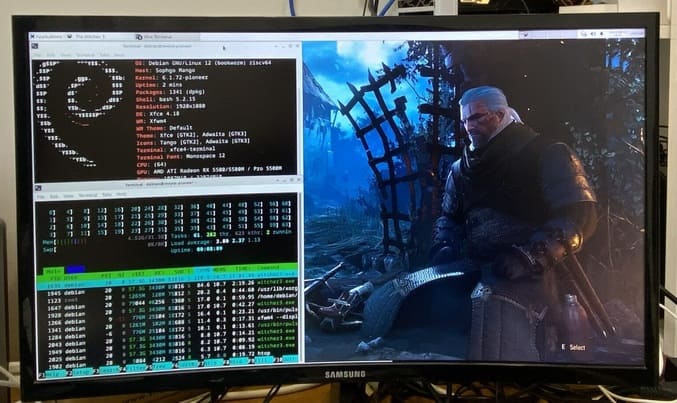Image resolution: width=677 pixels, height=403 pixels.
Task: Select the Xfce Terminal taskbar button
Action: pos(166,37)
